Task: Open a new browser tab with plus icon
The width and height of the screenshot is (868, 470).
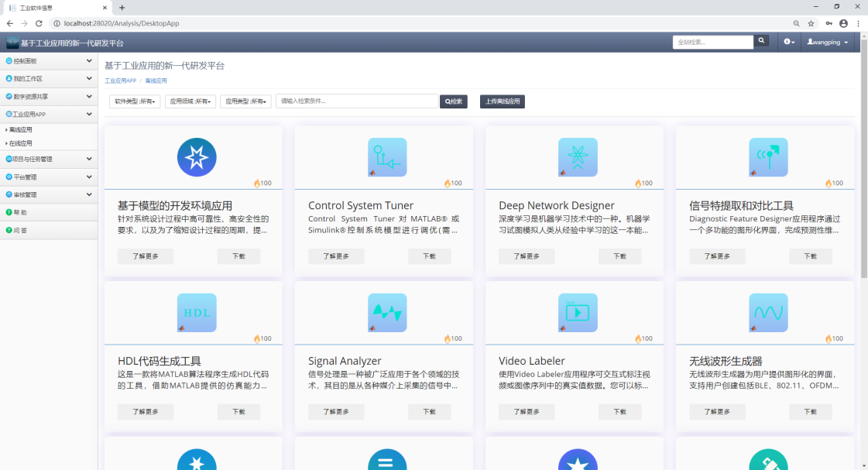Action: pyautogui.click(x=122, y=8)
